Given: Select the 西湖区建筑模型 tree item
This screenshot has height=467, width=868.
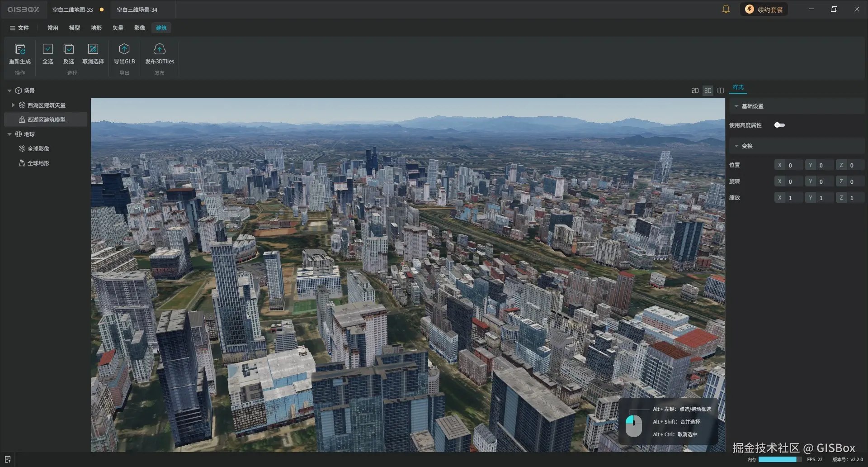Looking at the screenshot, I should point(46,119).
